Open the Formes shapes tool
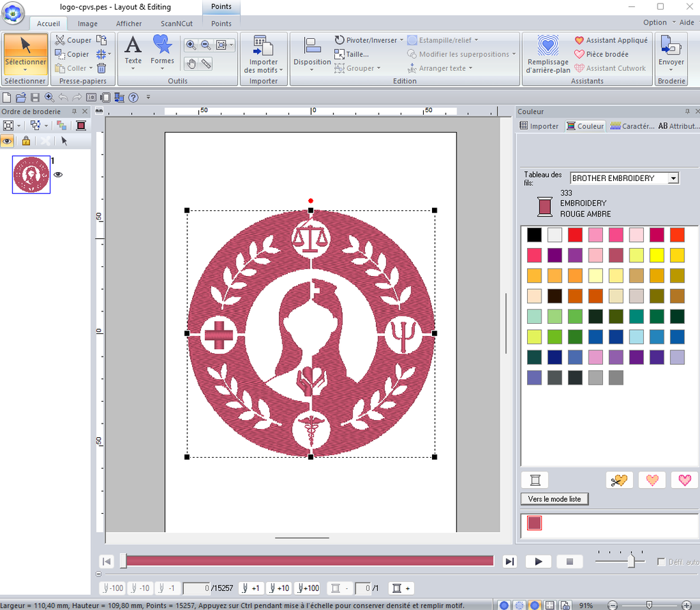 click(163, 51)
